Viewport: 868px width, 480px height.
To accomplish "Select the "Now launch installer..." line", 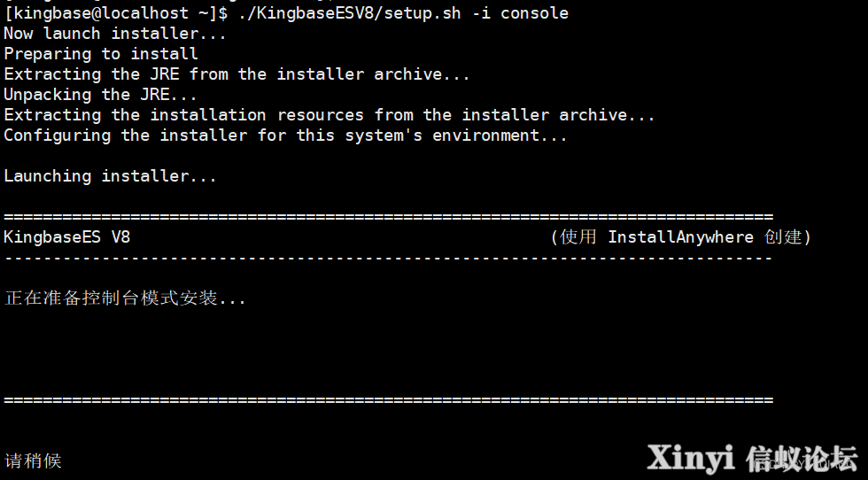I will click(115, 34).
